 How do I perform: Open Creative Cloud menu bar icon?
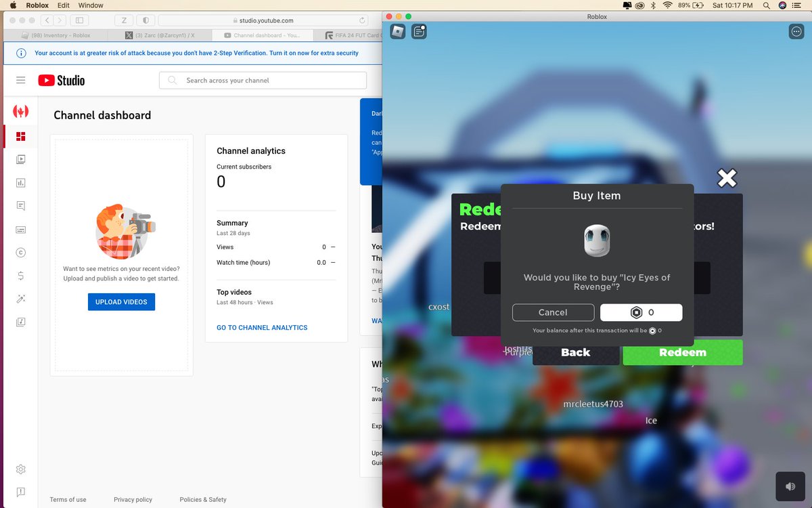[x=639, y=5]
